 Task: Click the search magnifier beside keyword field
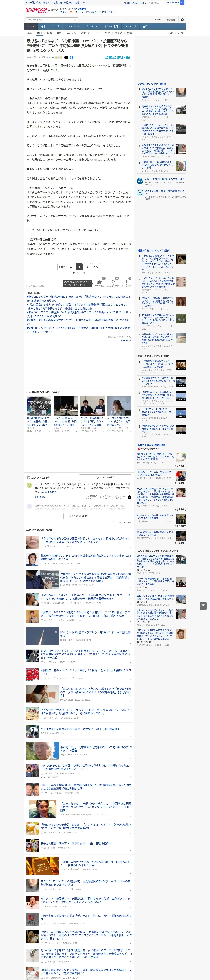(75, 19)
